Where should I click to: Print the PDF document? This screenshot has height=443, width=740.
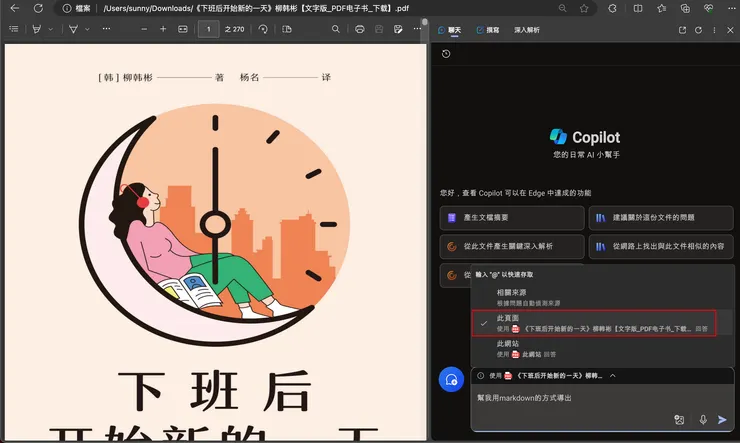pos(360,29)
